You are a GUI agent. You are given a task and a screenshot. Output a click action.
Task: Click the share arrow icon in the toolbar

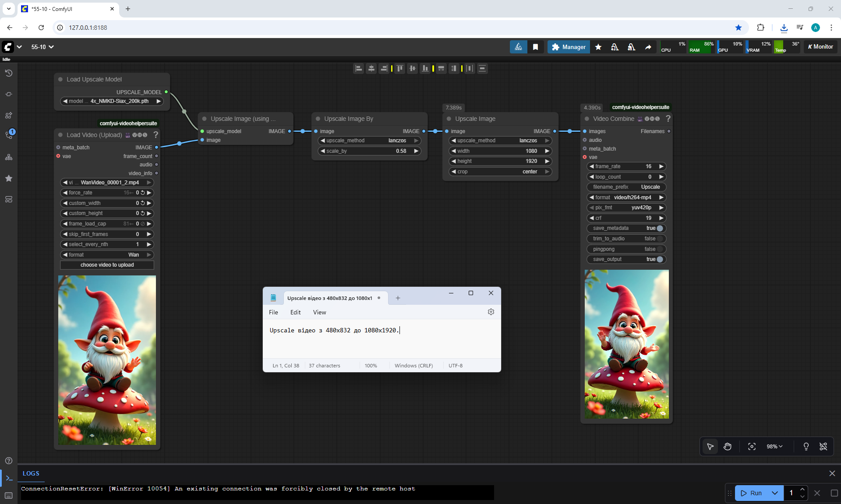(648, 47)
